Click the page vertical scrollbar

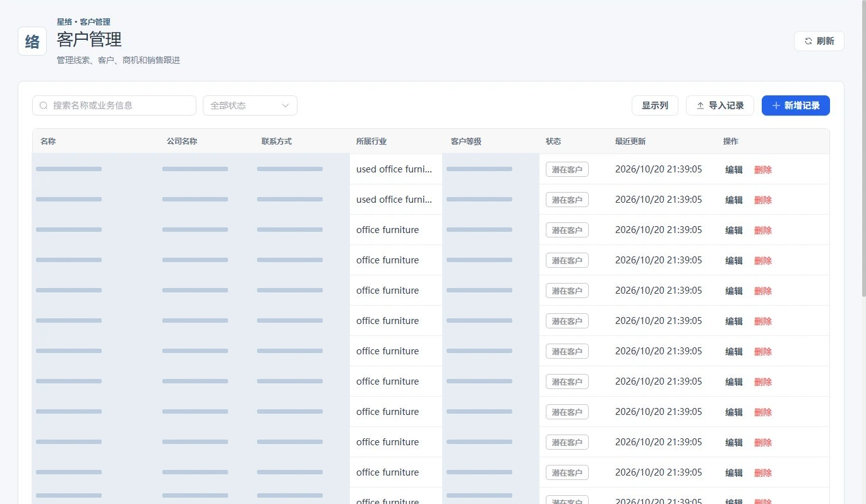pyautogui.click(x=863, y=148)
